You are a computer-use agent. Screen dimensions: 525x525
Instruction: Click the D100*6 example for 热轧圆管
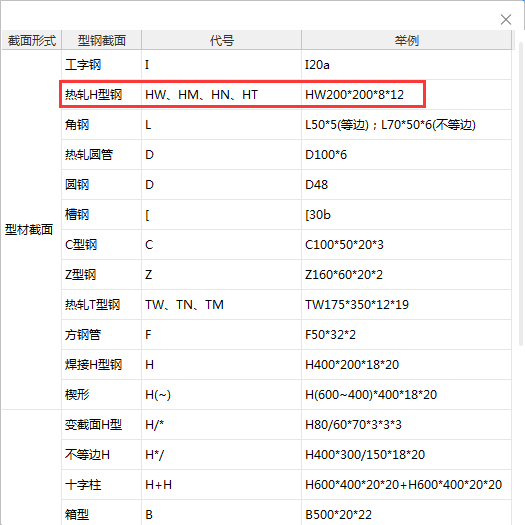pos(326,155)
